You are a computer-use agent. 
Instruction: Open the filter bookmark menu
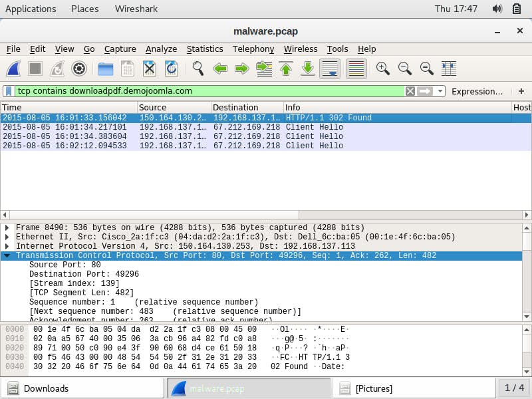click(9, 91)
